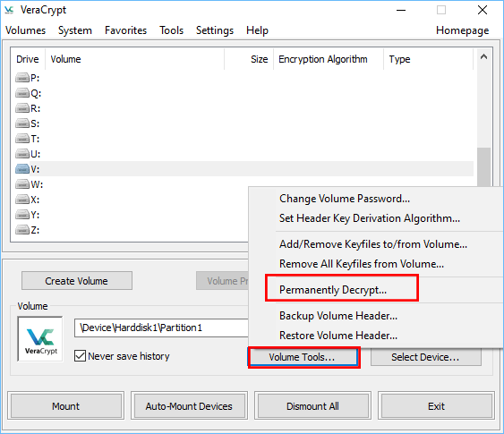
Task: Click the Select Device button
Action: click(x=425, y=357)
